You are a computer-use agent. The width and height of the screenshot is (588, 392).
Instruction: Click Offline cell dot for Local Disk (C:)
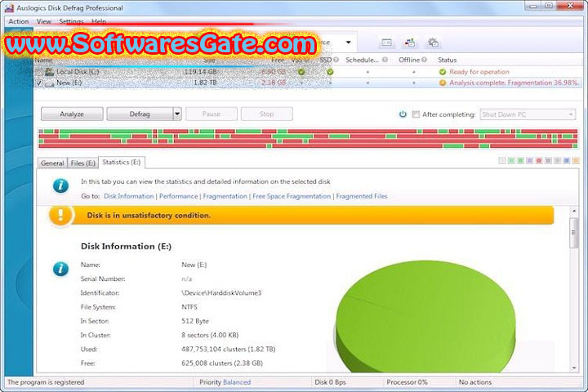click(x=413, y=72)
